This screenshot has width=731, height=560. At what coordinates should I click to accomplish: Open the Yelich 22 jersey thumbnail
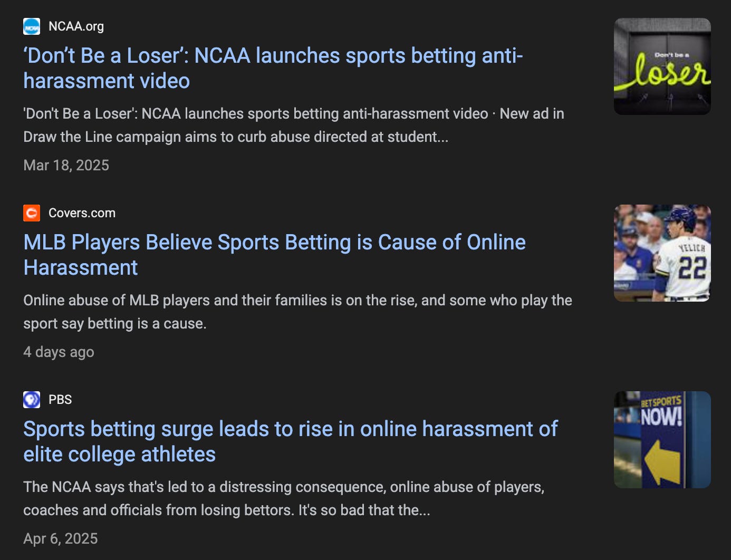tap(662, 253)
